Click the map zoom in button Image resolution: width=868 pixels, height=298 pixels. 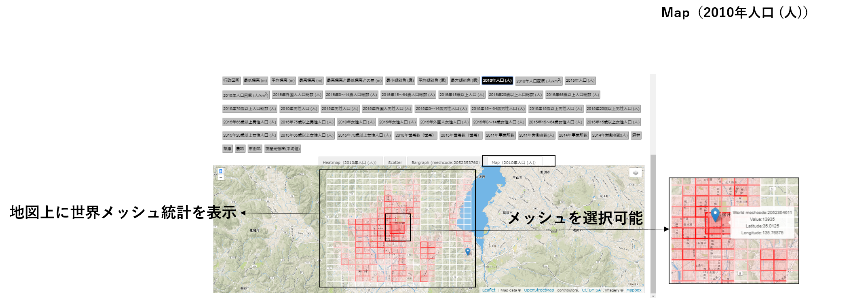tap(221, 171)
